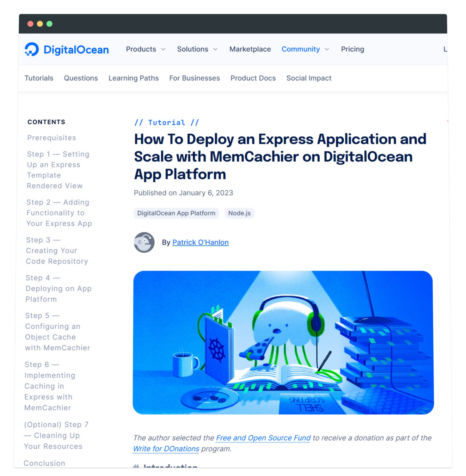The image size is (466, 476).
Task: Click the DigitalOcean logo icon
Action: (x=32, y=49)
